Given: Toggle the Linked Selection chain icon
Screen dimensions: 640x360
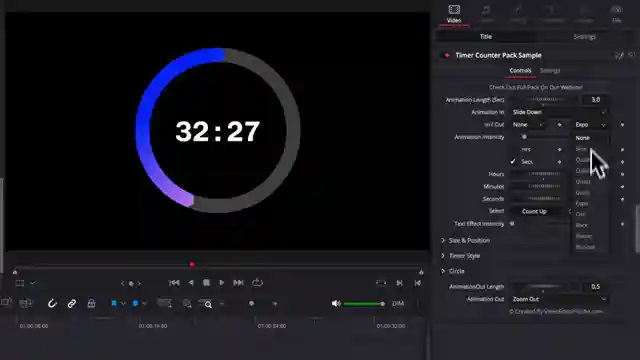Looking at the screenshot, I should click(x=72, y=303).
